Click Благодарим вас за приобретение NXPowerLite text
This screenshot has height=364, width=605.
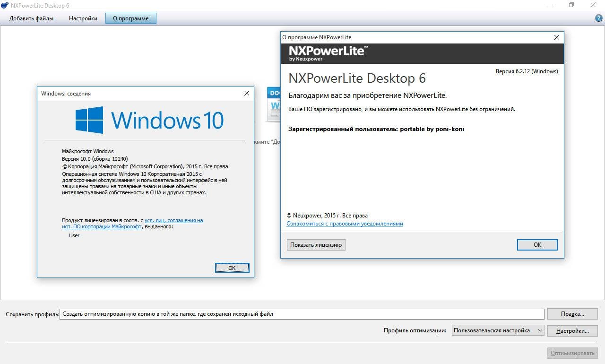(368, 95)
